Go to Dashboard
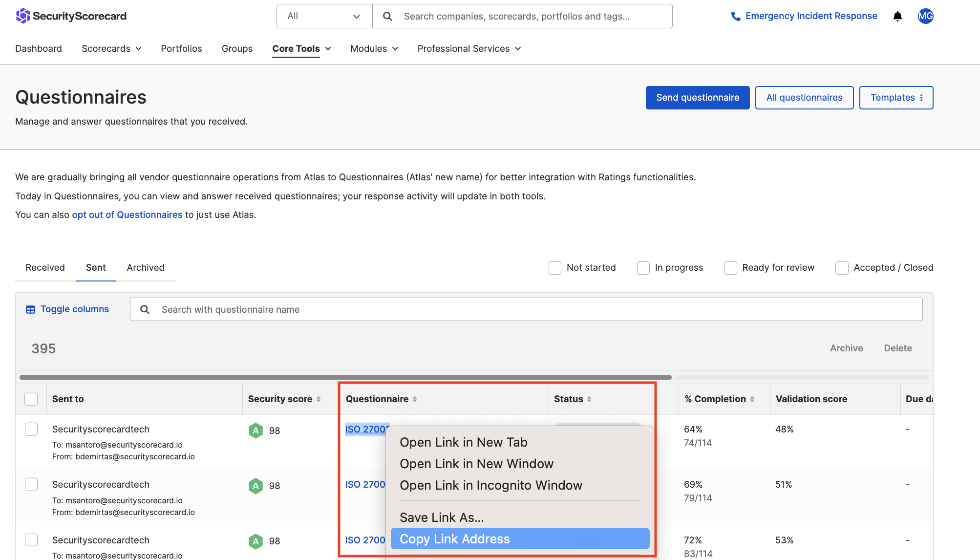The height and width of the screenshot is (560, 980). pos(39,49)
